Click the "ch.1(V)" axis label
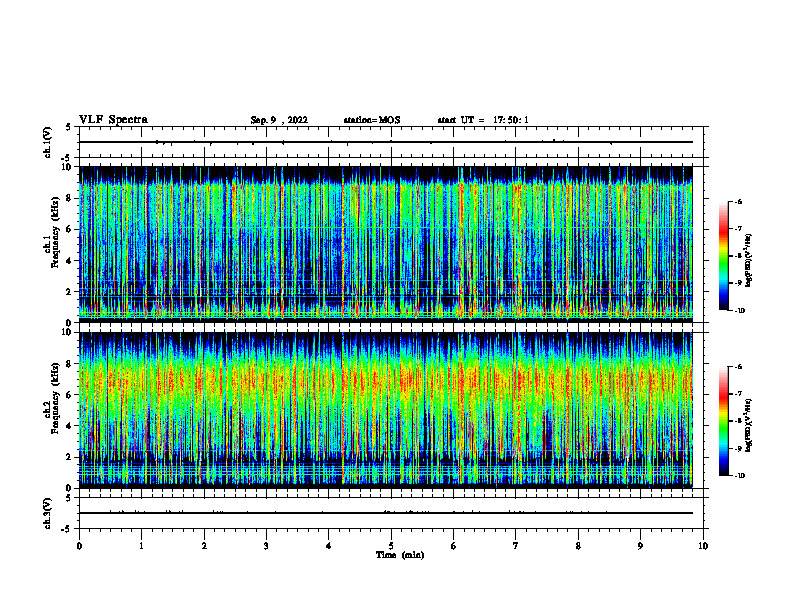 [x=47, y=142]
